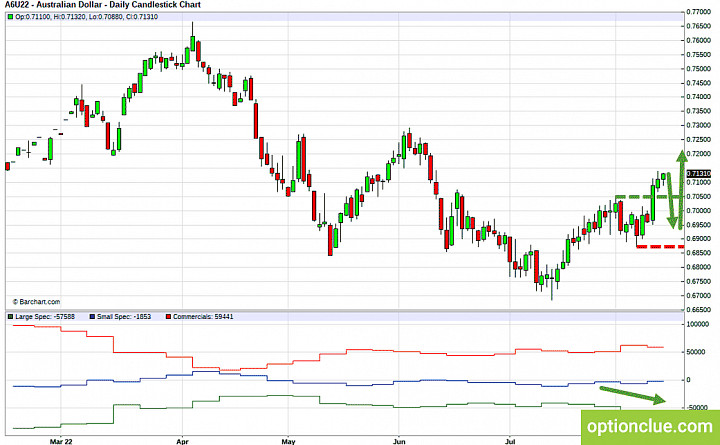Click the 0.77000 price axis label
Screen dimensions: 720x445
pyautogui.click(x=699, y=11)
